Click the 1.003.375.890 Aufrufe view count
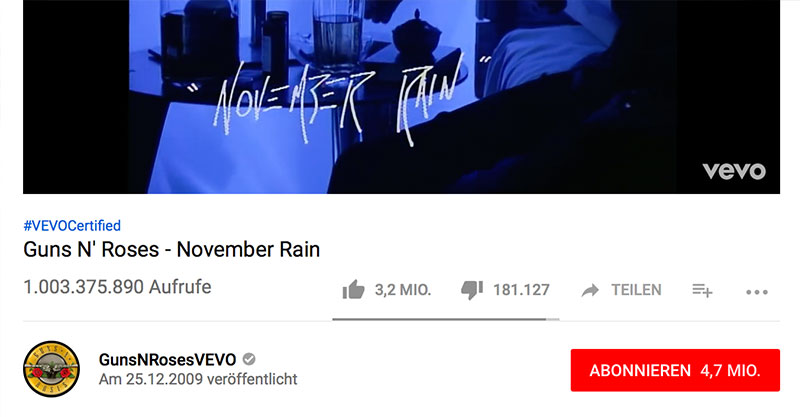This screenshot has height=417, width=800. tap(117, 287)
